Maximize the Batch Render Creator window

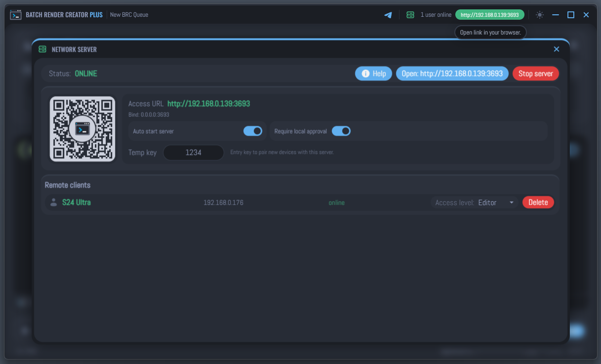(571, 15)
